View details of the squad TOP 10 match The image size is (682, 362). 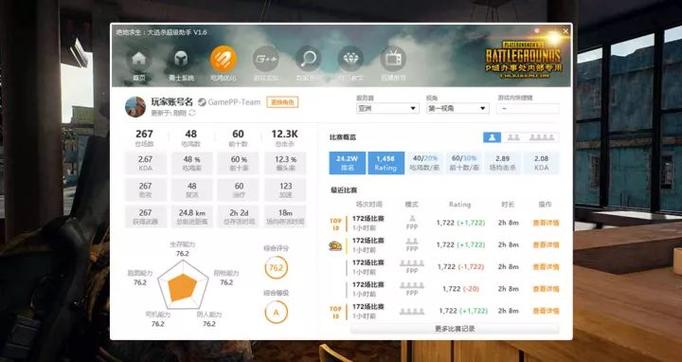[x=546, y=311]
